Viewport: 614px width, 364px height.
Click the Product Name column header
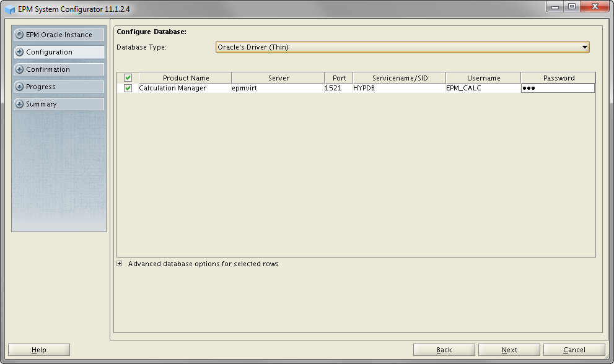185,78
